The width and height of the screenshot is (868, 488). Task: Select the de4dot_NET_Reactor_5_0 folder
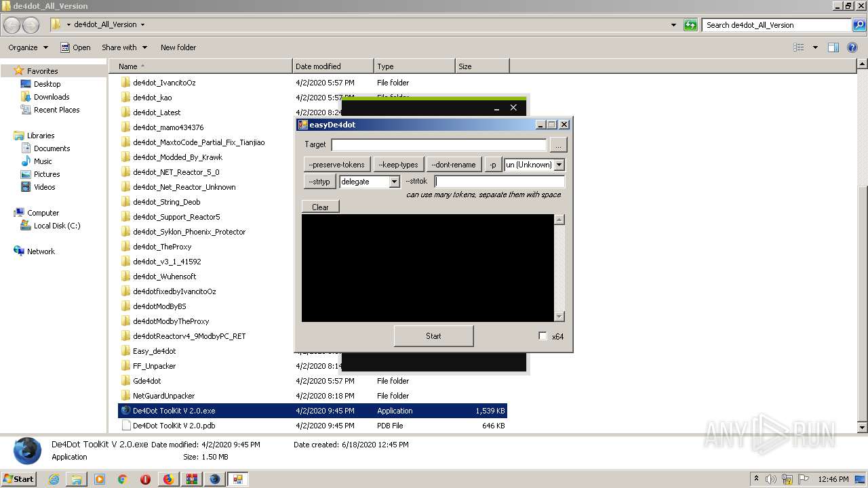176,172
